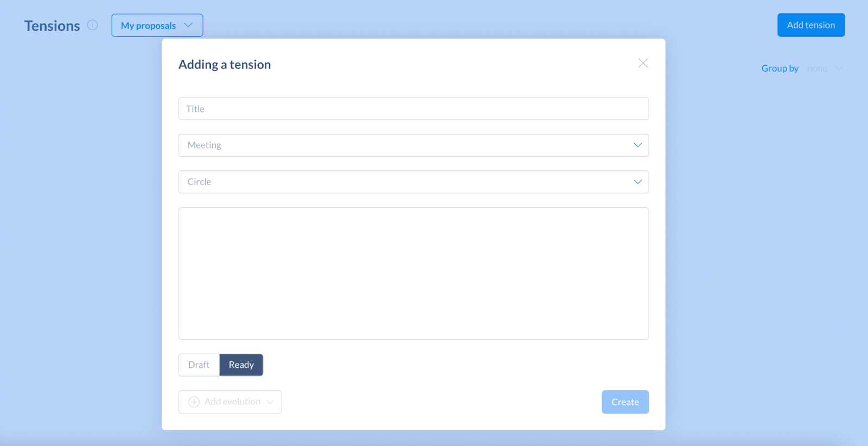Open the Add evolution menu

[230, 402]
